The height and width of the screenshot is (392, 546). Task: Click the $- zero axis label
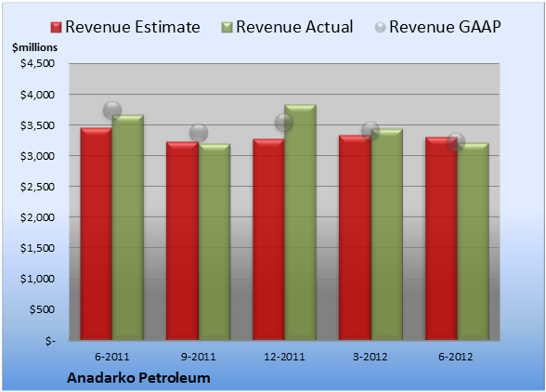50,340
